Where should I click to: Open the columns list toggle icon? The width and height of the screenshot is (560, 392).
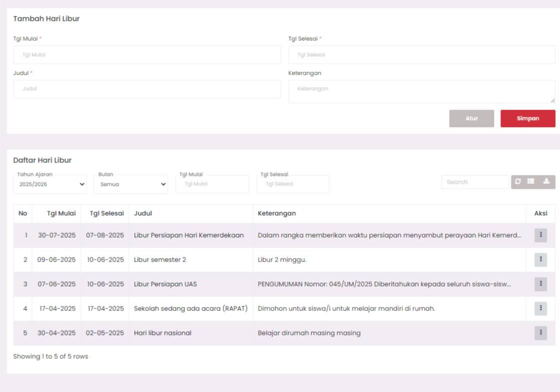[531, 182]
